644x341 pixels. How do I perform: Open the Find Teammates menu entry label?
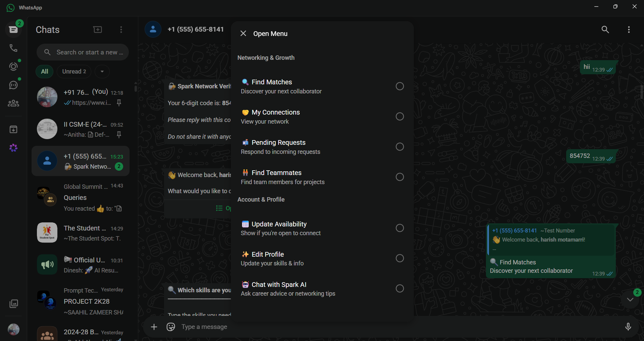(277, 173)
